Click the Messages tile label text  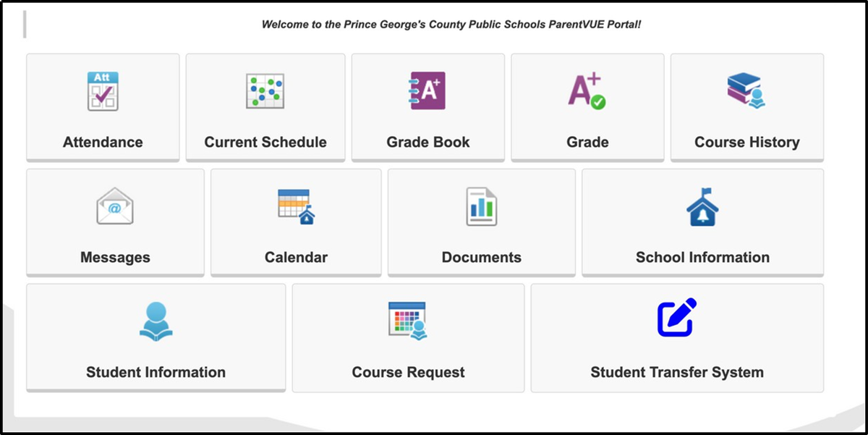click(114, 256)
